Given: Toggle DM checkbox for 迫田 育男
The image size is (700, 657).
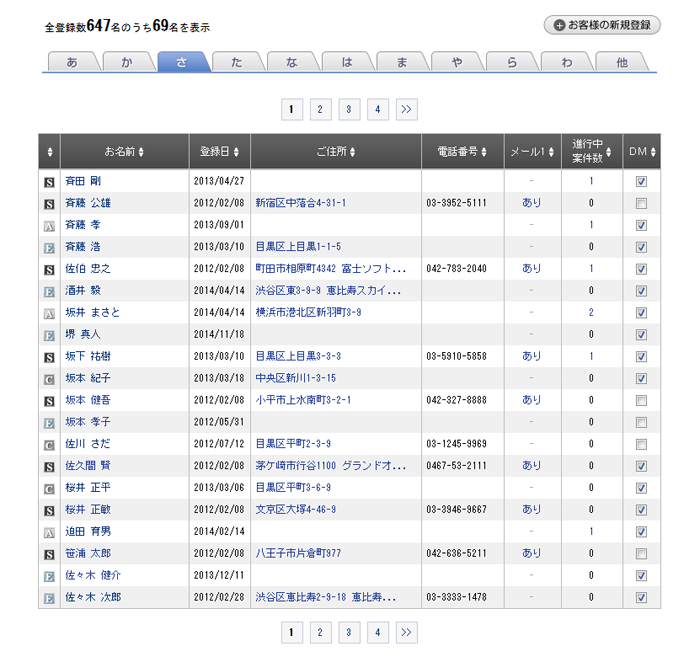Looking at the screenshot, I should [x=641, y=531].
